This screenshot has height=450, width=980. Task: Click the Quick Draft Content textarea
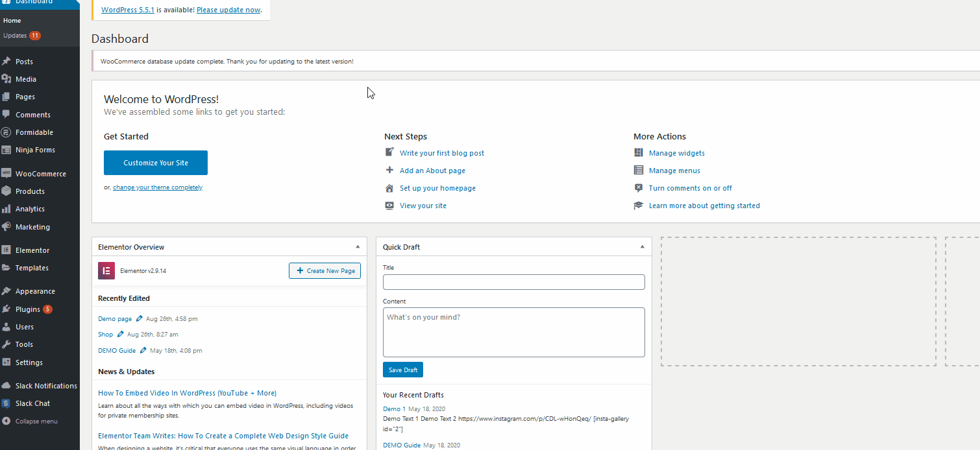(514, 332)
